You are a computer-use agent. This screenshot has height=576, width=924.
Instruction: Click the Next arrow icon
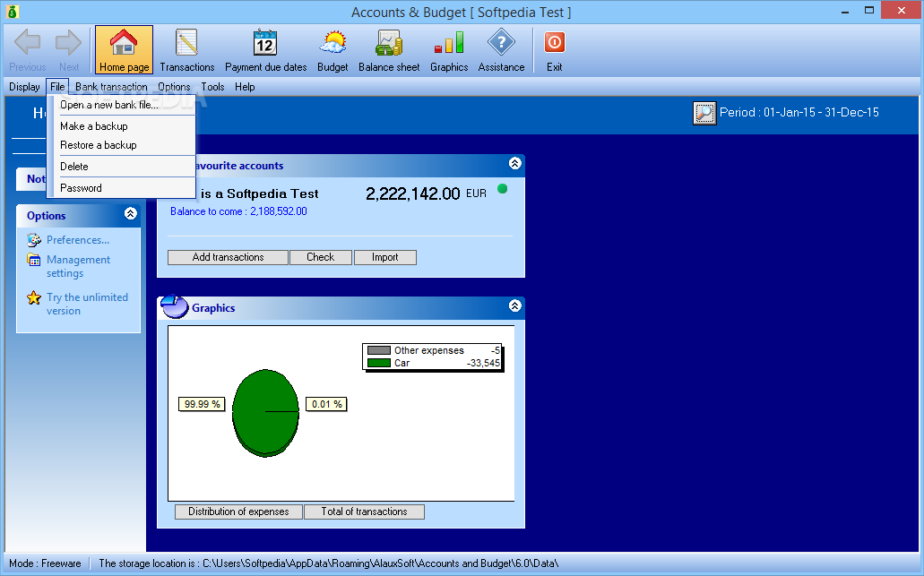pyautogui.click(x=68, y=42)
